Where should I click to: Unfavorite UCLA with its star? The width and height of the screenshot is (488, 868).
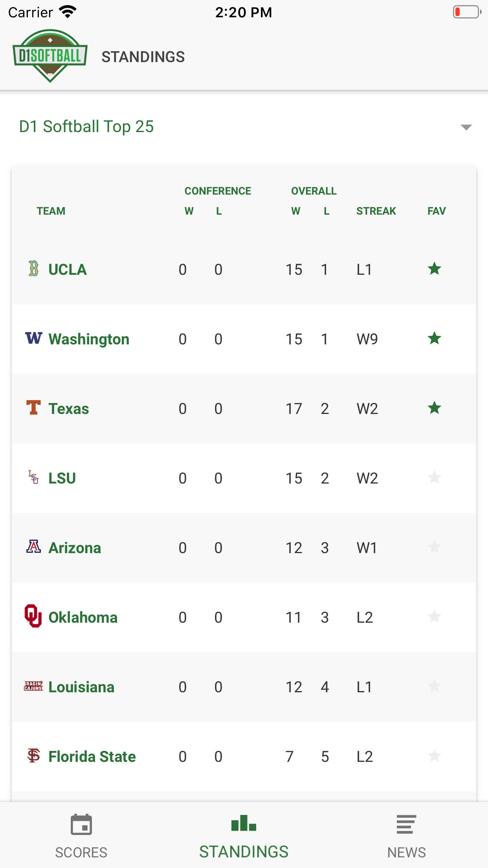(x=435, y=269)
